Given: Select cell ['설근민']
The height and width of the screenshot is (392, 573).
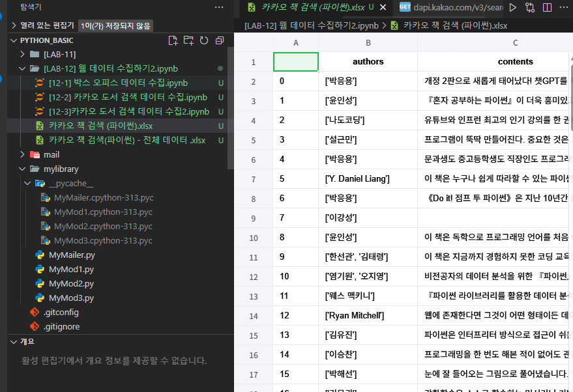Looking at the screenshot, I should click(368, 140).
